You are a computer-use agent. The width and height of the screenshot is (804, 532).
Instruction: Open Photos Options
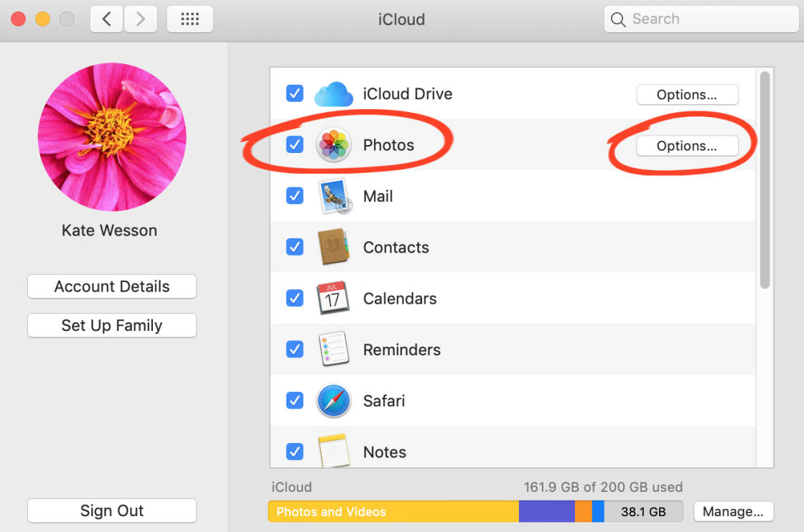coord(687,146)
